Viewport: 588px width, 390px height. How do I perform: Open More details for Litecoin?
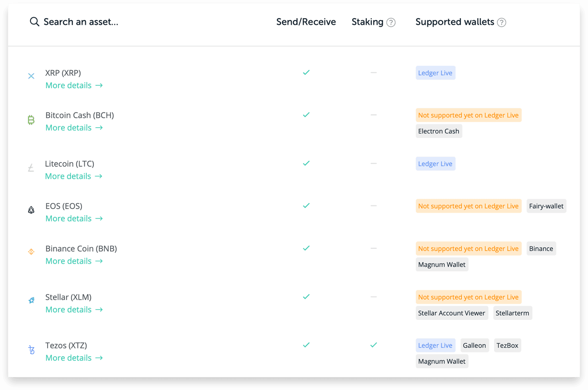click(73, 176)
